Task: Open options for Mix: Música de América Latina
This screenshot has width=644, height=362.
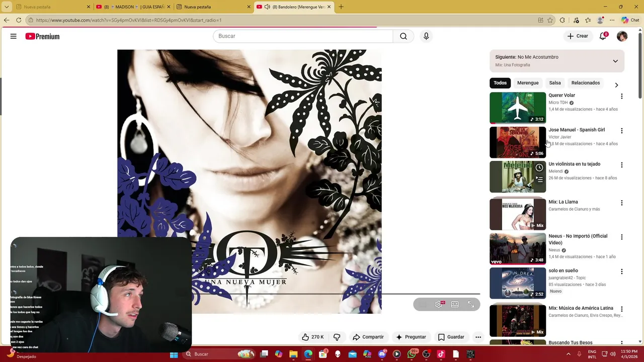Action: pos(621,309)
